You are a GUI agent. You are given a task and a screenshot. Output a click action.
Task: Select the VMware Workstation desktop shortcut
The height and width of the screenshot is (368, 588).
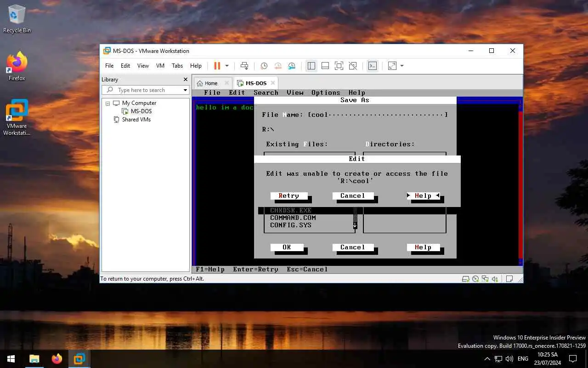17,118
